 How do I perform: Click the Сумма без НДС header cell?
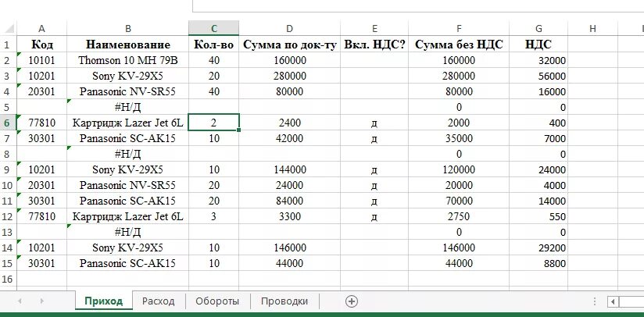459,45
